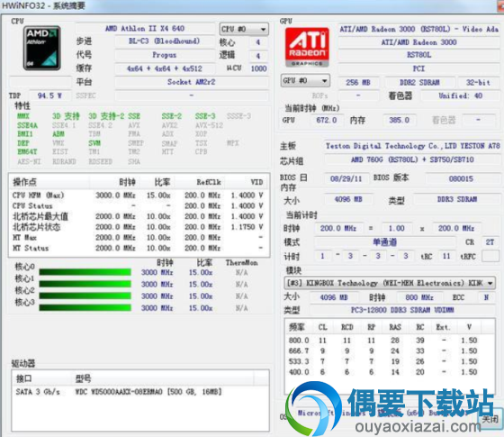Click the 672.0 GPU clock value
504x437 pixels.
pos(326,120)
